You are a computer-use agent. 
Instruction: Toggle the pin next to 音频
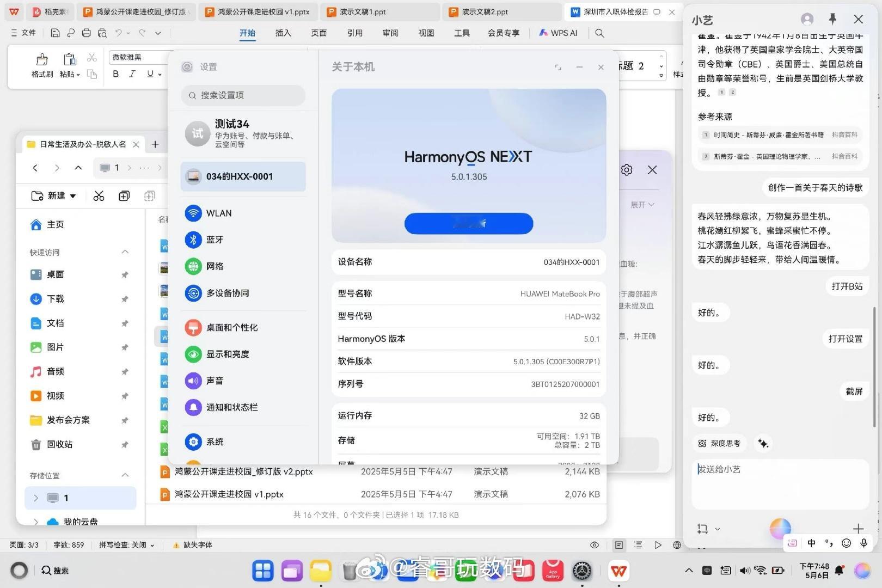125,372
